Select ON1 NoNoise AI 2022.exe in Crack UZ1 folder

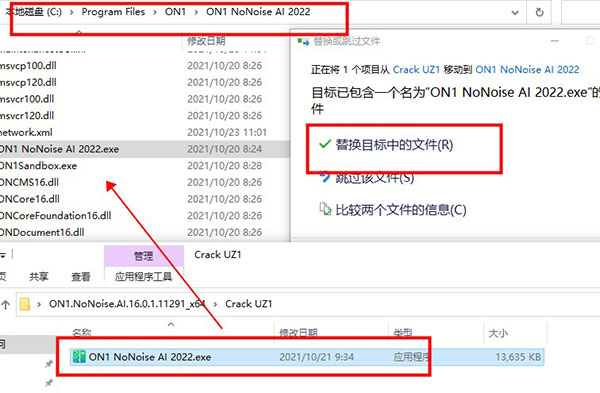tap(307, 357)
